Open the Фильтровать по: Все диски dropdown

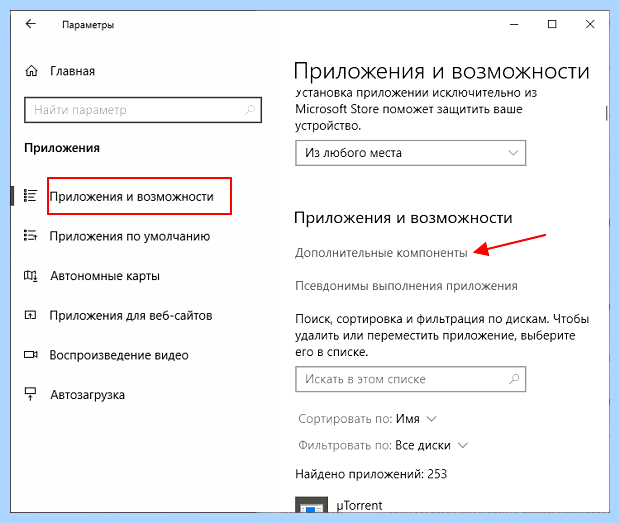point(383,446)
